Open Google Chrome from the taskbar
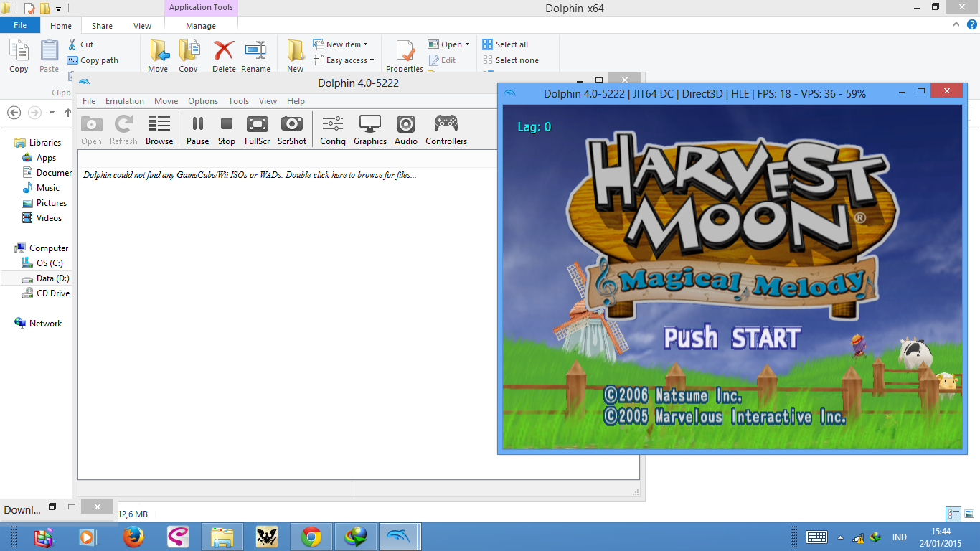The image size is (980, 551). 311,537
